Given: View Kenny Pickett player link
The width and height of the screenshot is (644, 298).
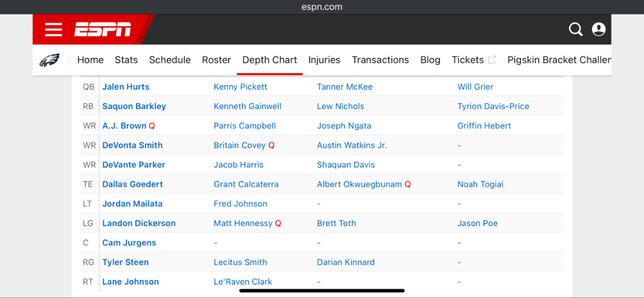Looking at the screenshot, I should point(240,87).
